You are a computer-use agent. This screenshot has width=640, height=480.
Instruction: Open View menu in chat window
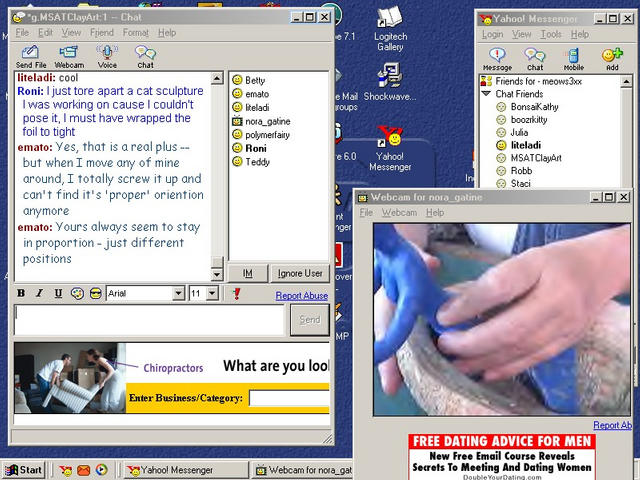point(71,33)
